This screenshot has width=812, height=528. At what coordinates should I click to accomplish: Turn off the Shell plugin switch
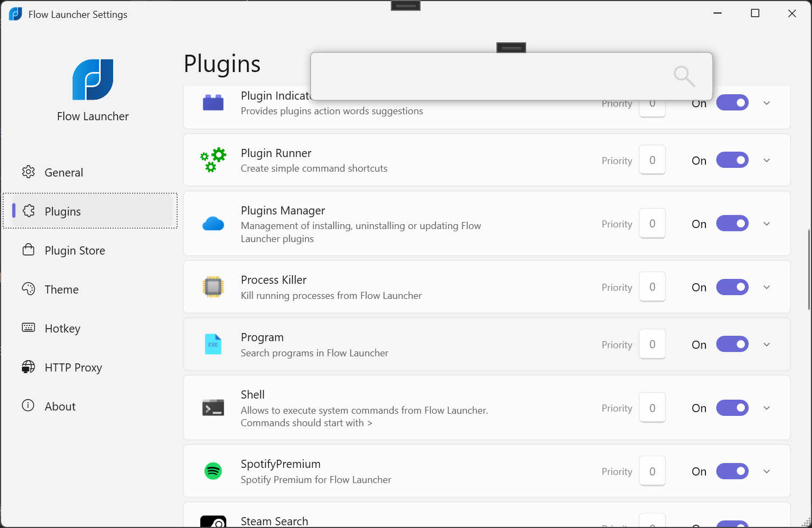(732, 407)
